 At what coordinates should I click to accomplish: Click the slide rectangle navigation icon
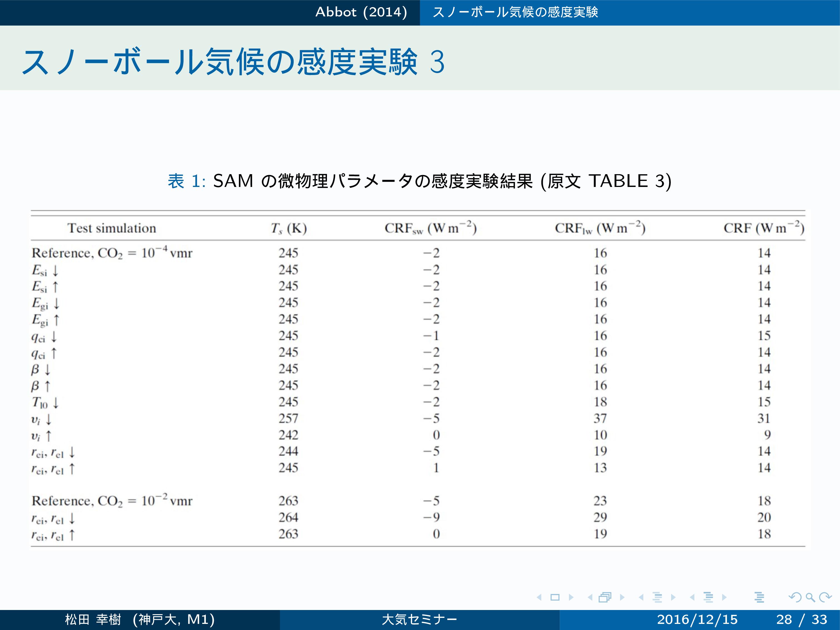click(x=555, y=597)
